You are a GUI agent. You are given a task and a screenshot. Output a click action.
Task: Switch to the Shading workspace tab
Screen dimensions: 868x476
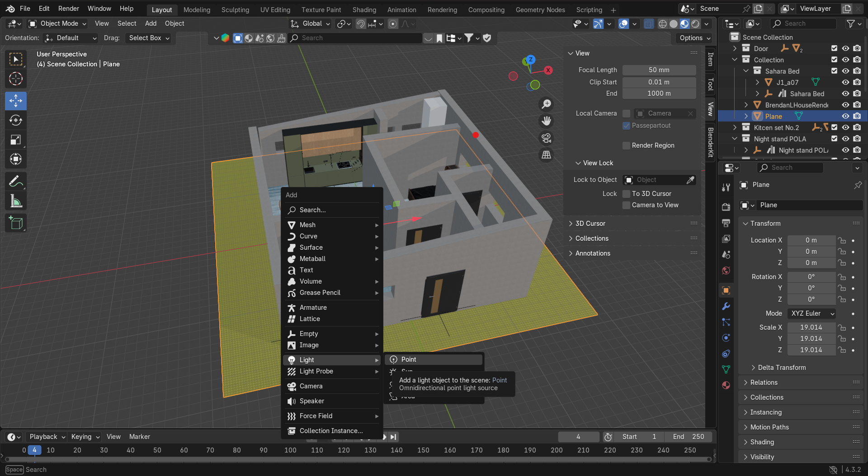tap(364, 9)
